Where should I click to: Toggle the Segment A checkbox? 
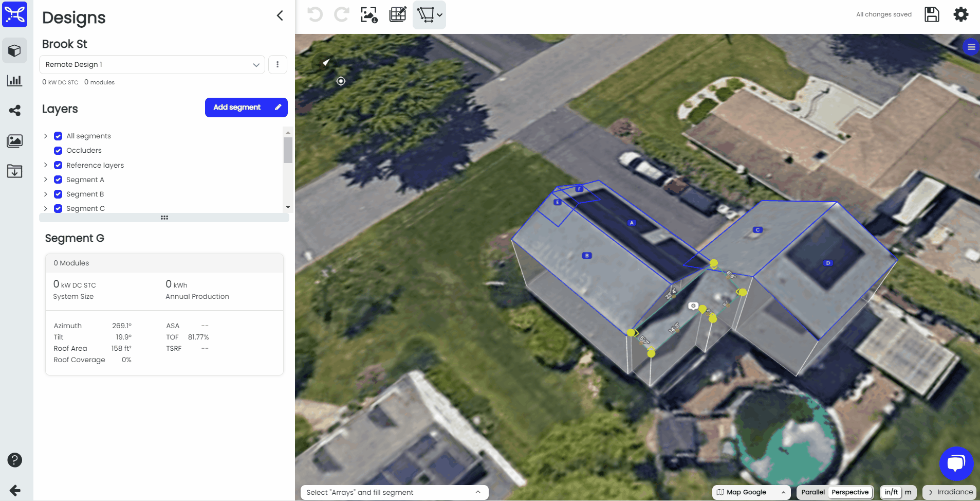[x=58, y=180]
